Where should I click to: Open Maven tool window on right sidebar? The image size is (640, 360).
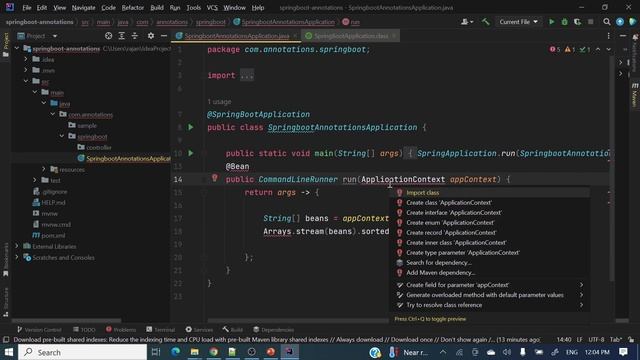[635, 95]
